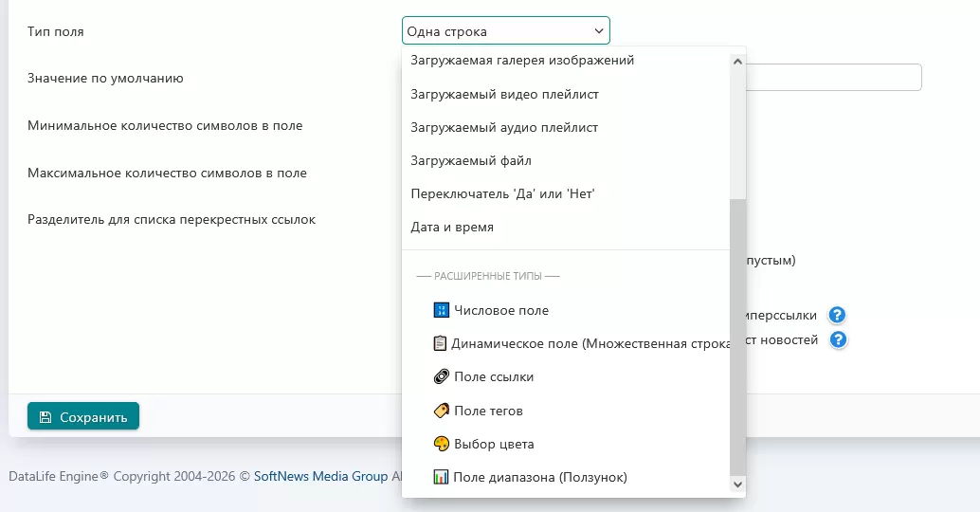Select 'Дата и время' field type
The image size is (980, 512).
tap(452, 227)
